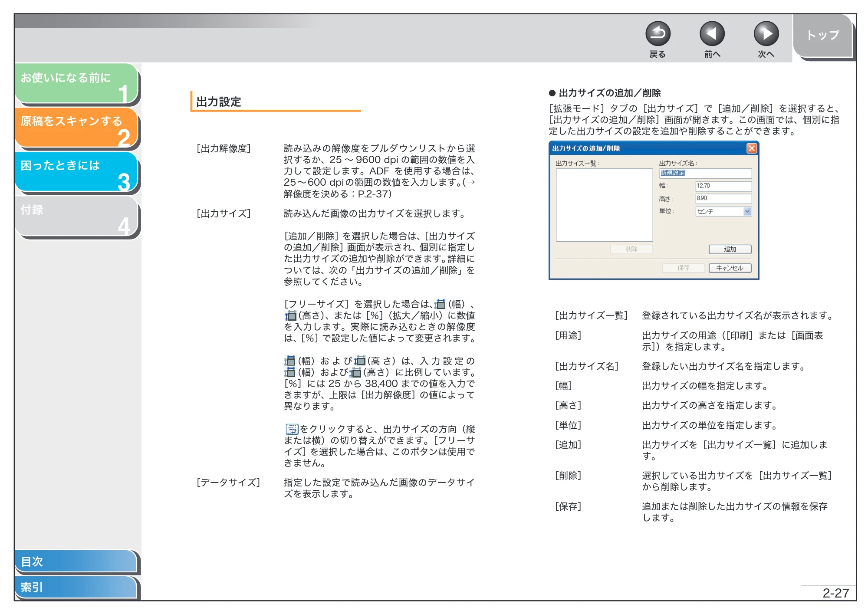Click the 出力設定 section heading

click(218, 102)
